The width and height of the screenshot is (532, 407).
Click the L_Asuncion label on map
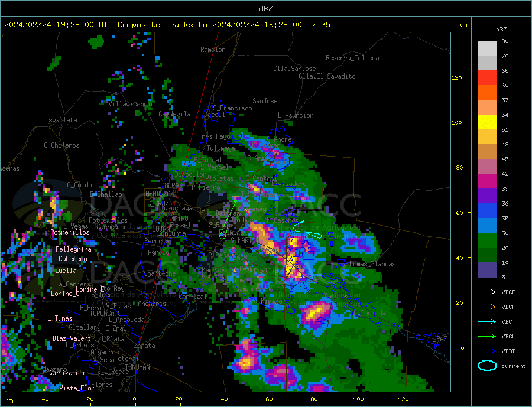pos(296,115)
